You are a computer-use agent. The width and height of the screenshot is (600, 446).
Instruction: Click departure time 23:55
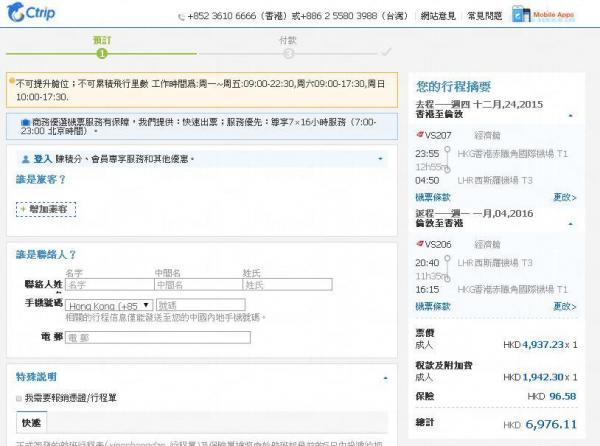(427, 154)
